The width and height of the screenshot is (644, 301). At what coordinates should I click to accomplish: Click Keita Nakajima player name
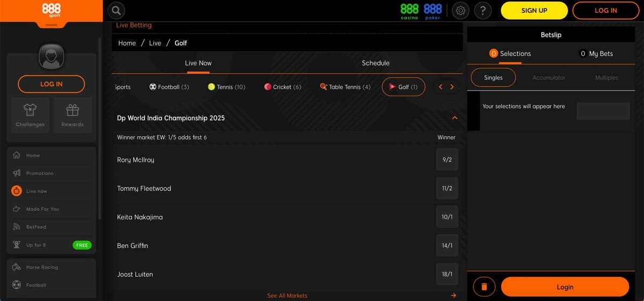click(140, 217)
